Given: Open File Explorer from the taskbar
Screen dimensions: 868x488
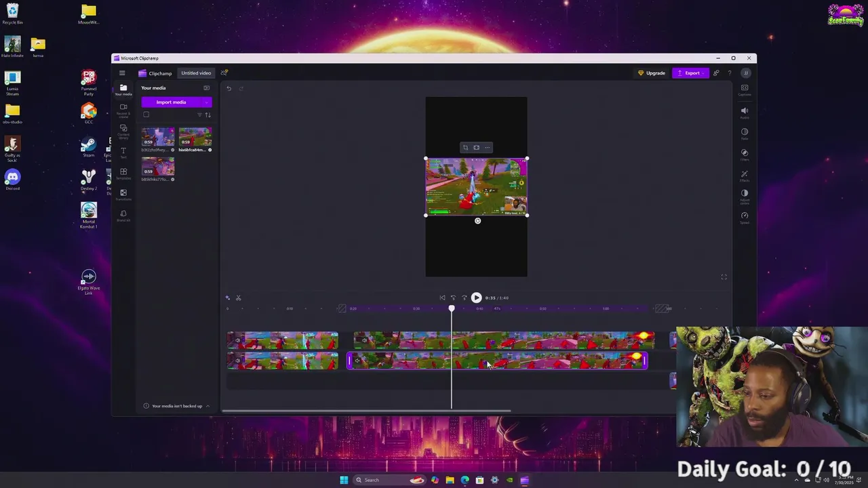Looking at the screenshot, I should [450, 480].
